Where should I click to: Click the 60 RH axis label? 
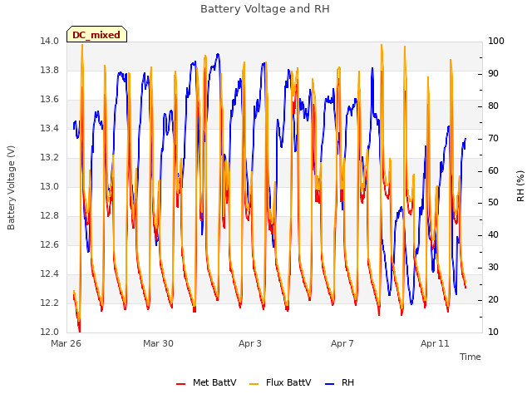[493, 170]
